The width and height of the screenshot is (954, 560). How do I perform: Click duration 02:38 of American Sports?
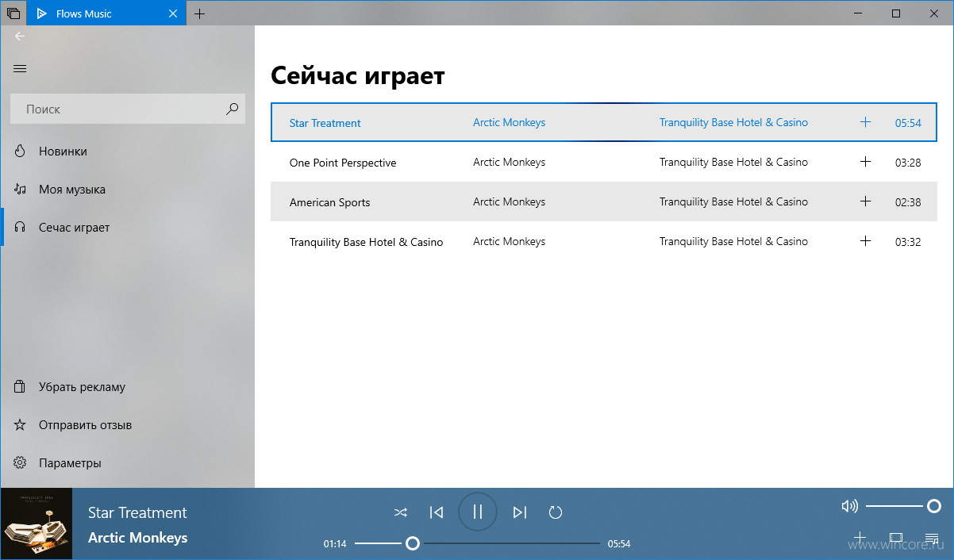pyautogui.click(x=908, y=202)
